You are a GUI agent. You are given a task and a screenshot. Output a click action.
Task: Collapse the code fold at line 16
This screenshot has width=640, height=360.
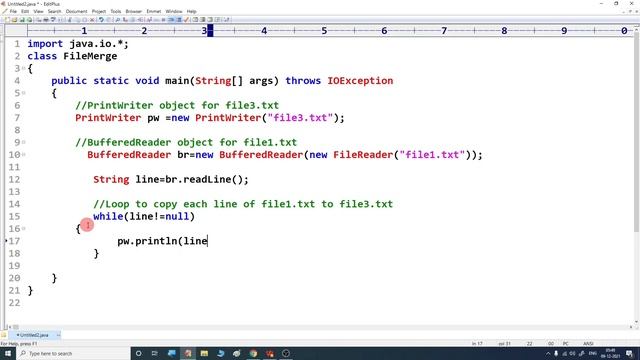pyautogui.click(x=24, y=228)
